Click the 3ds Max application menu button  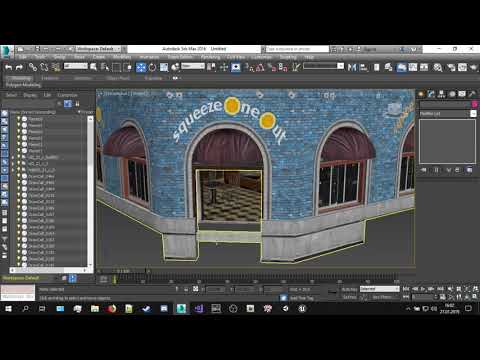[x=6, y=52]
